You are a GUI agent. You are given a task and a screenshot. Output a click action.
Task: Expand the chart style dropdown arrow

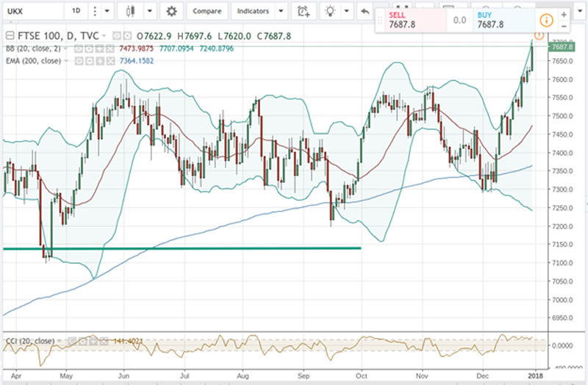click(150, 11)
